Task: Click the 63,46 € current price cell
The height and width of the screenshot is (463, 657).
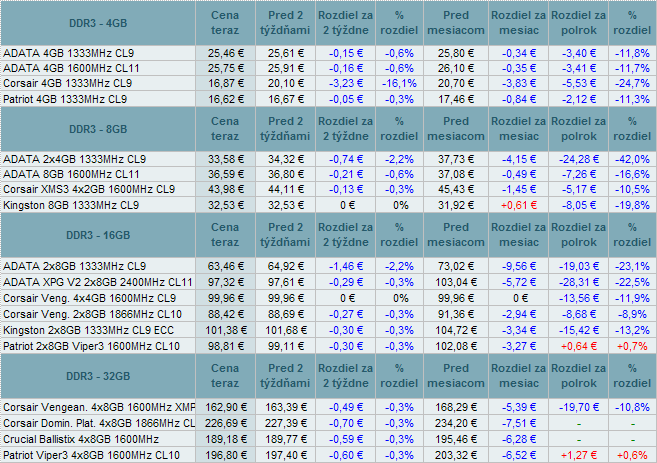Action: tap(226, 266)
